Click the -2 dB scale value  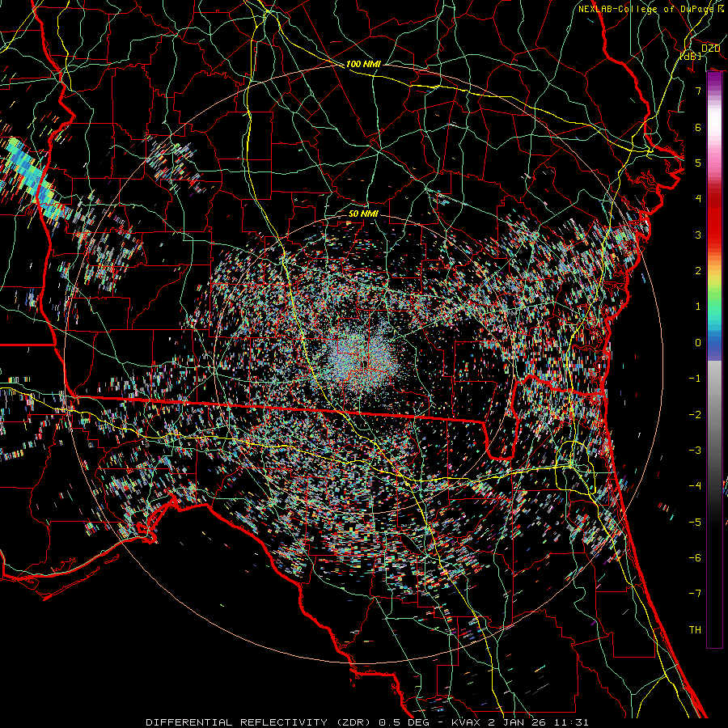point(695,415)
